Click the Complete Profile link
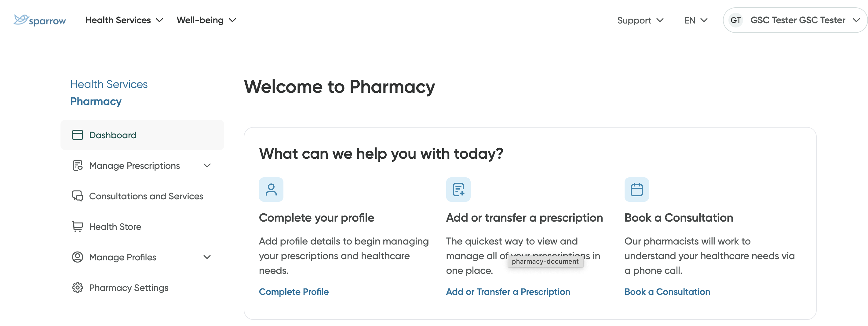This screenshot has width=868, height=326. pyautogui.click(x=294, y=292)
